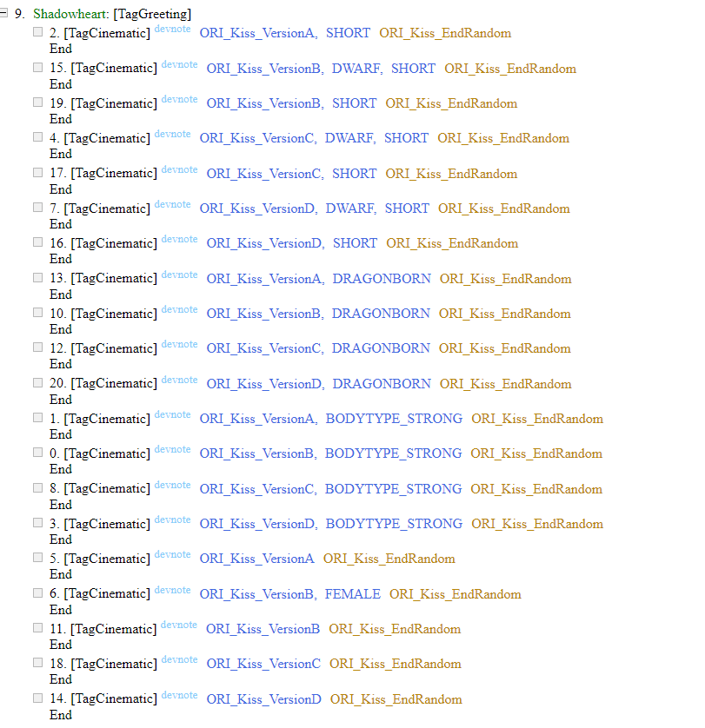Tick checkbox for entry 1 TagCinematic
Viewport: 705px width, 728px height.
pos(37,417)
